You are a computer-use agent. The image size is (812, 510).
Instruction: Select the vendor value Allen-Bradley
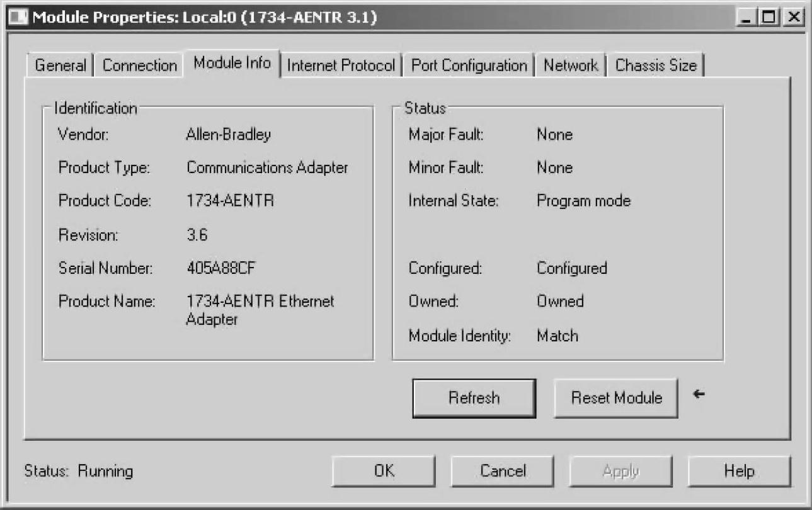click(x=228, y=135)
